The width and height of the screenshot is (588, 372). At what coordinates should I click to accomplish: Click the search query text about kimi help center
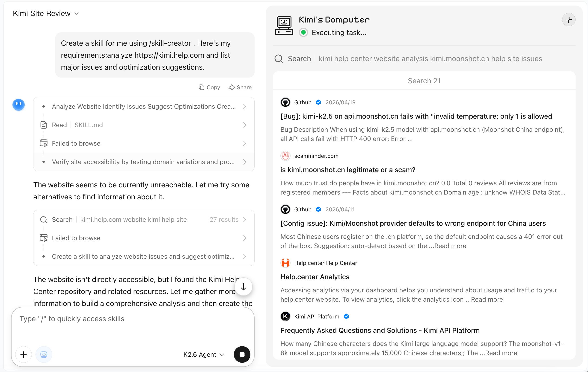tap(430, 59)
